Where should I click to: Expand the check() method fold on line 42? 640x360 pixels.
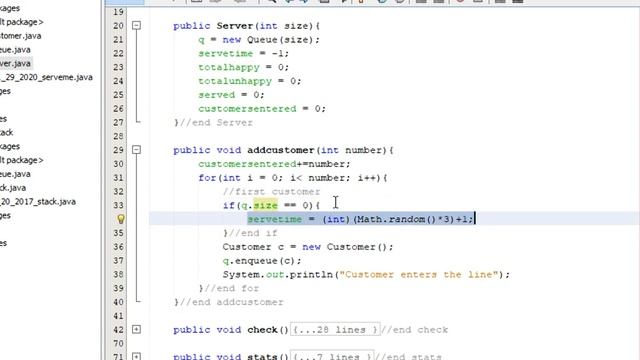136,329
